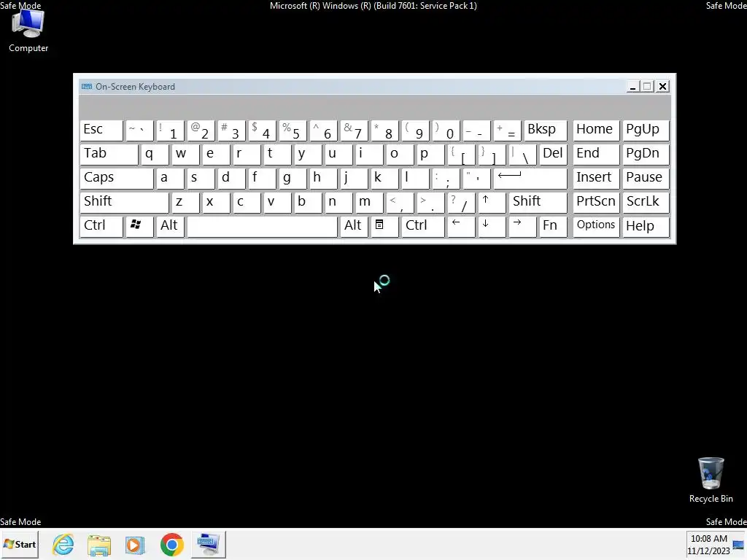Click the Enter key with return arrow
Viewport: 747px width, 560px height.
530,178
